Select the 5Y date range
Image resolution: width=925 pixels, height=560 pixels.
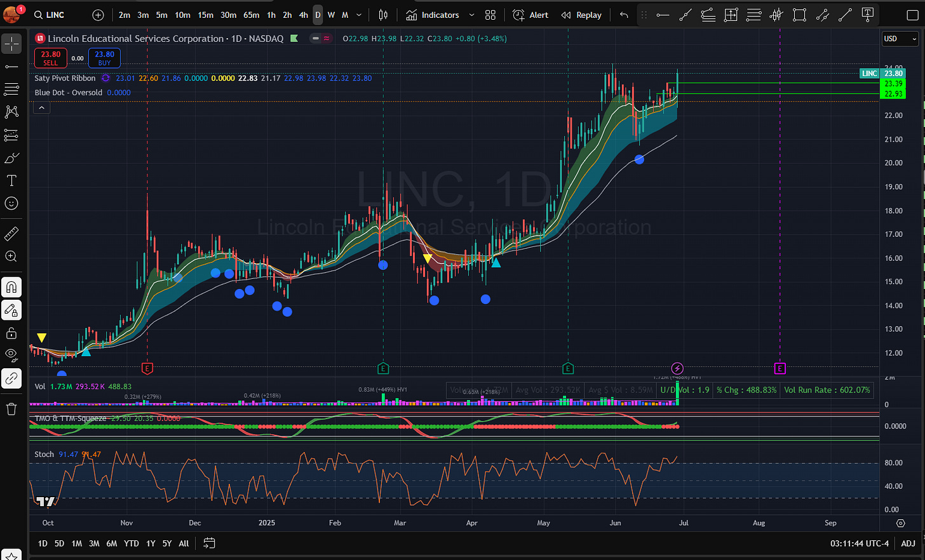pyautogui.click(x=167, y=543)
